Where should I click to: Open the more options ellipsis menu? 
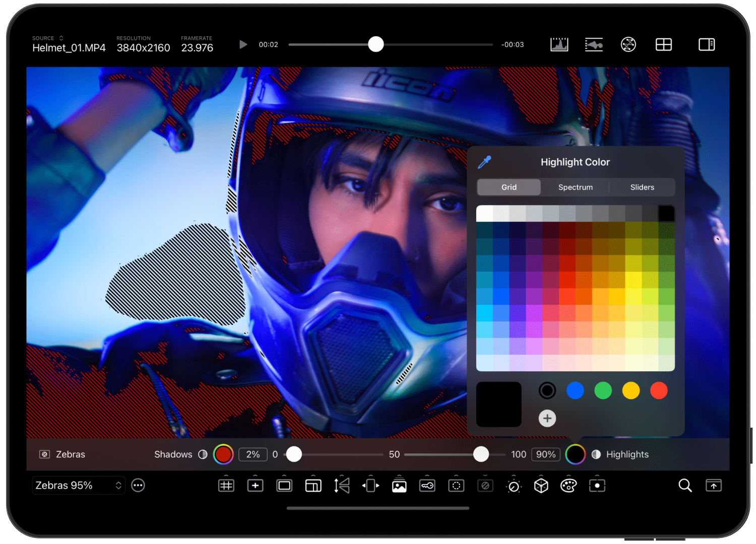pos(138,485)
